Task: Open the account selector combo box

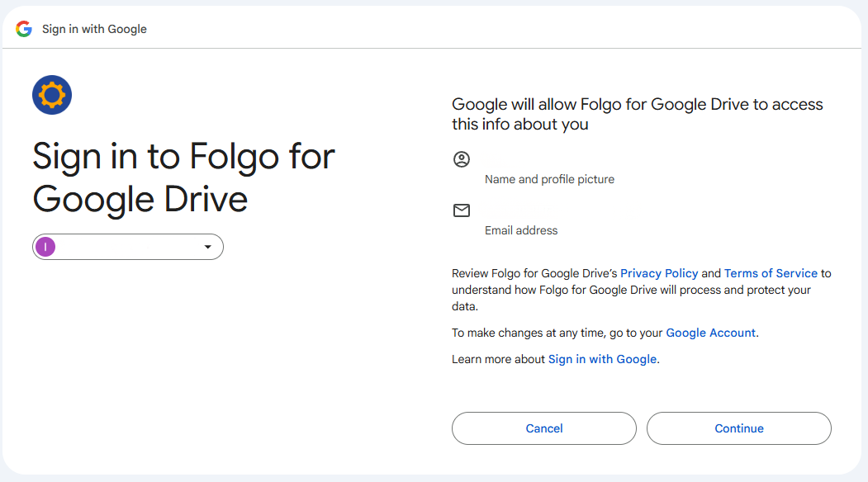Action: coord(128,247)
